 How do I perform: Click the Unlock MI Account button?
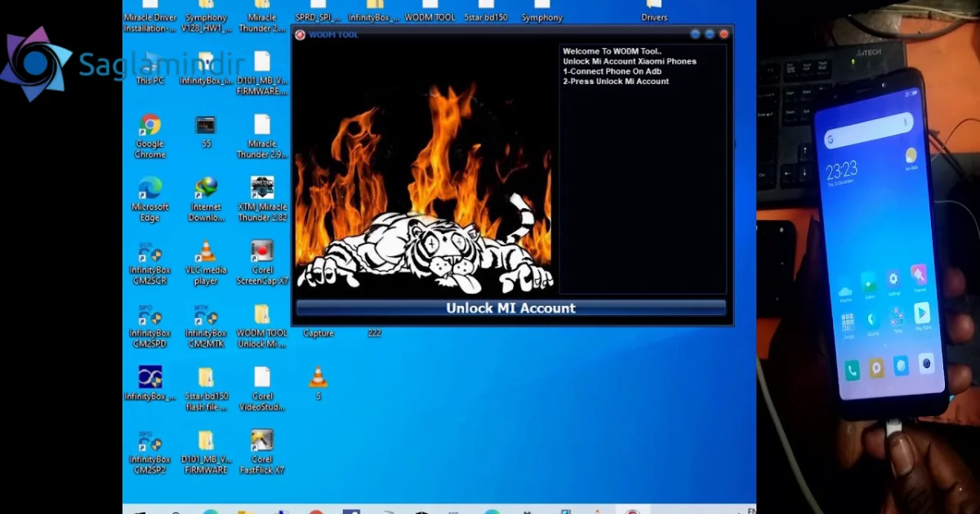tap(510, 308)
